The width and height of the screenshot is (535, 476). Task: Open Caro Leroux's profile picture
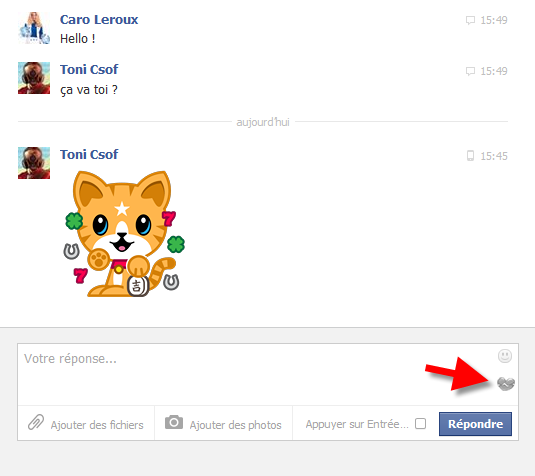(34, 28)
